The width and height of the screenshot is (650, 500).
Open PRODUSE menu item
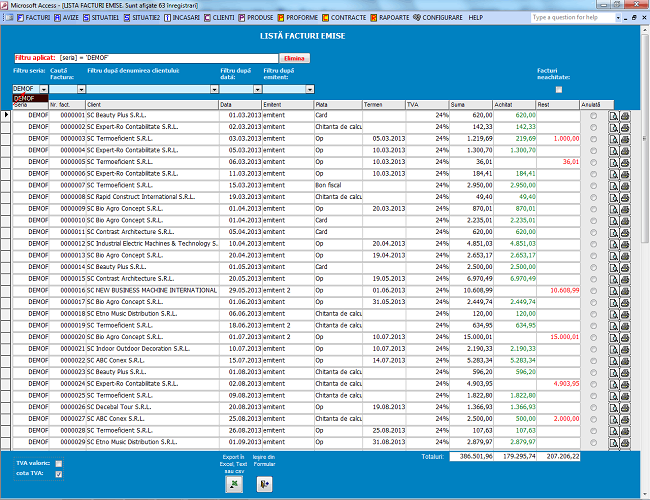(x=256, y=18)
